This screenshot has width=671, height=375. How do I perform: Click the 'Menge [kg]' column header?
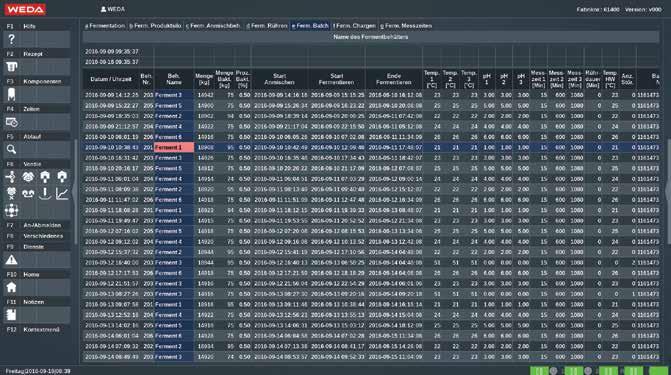204,79
